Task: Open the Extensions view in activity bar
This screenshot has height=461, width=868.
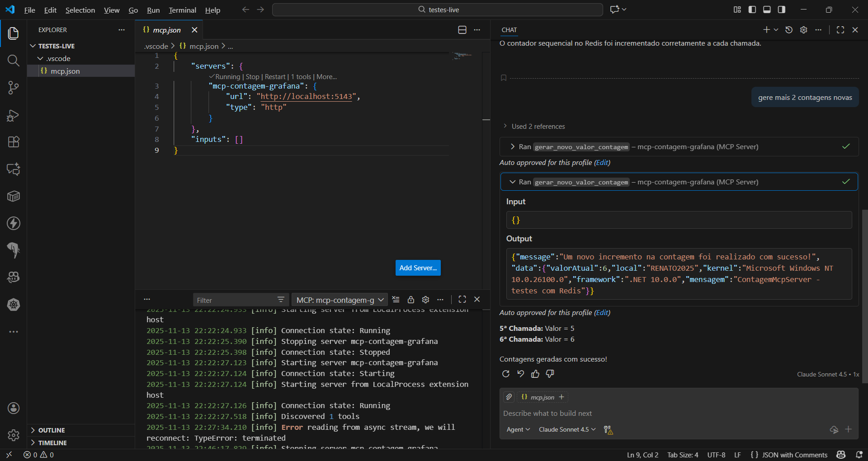Action: pos(14,142)
